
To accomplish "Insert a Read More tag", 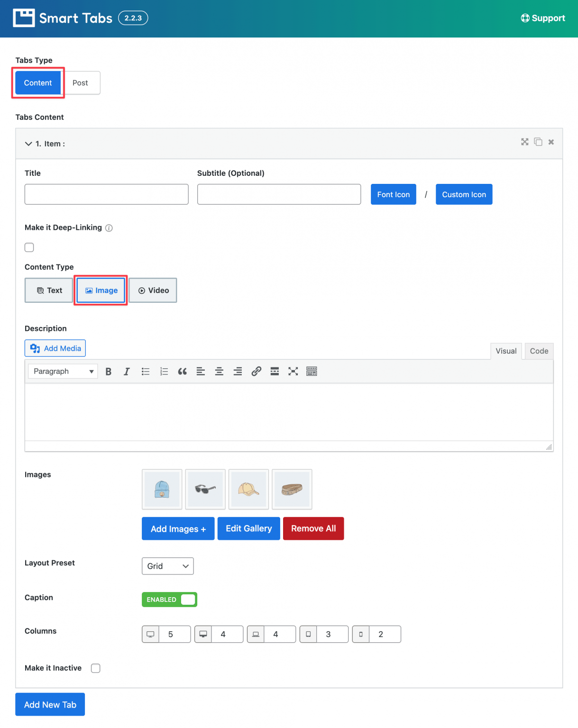I will pos(275,371).
